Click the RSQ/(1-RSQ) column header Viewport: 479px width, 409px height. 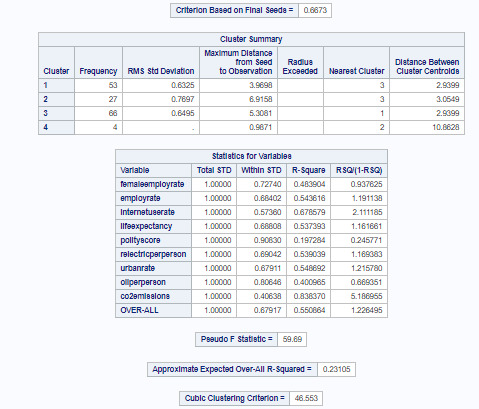359,170
